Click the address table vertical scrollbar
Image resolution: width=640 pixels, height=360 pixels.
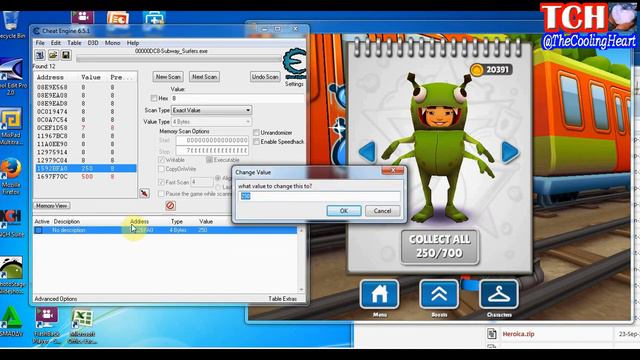(x=302, y=260)
